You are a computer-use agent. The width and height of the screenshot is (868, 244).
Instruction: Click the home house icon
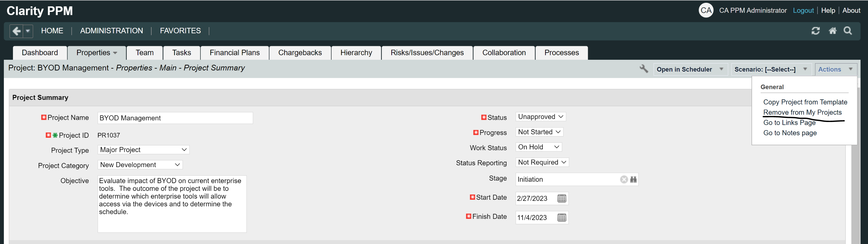click(832, 31)
